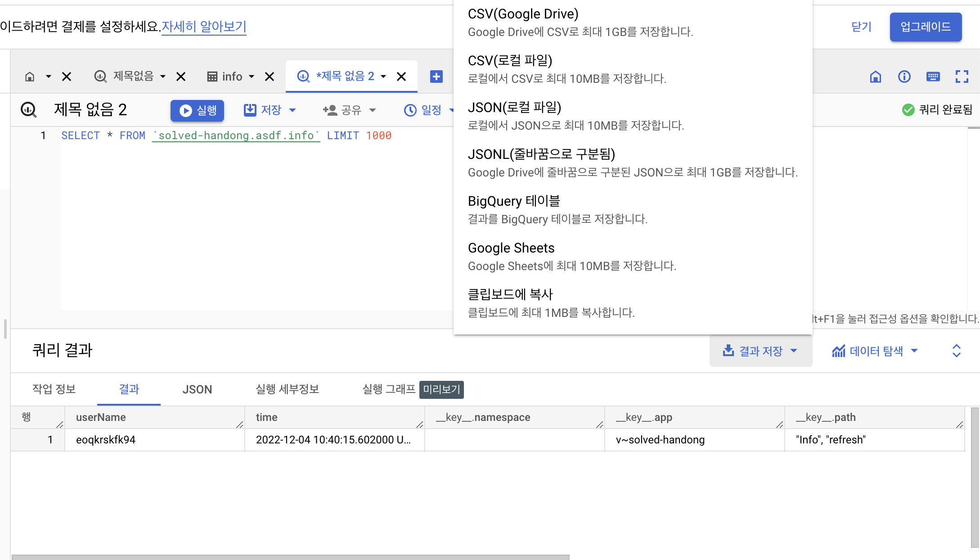Open the Save (저장) dropdown

click(x=270, y=110)
